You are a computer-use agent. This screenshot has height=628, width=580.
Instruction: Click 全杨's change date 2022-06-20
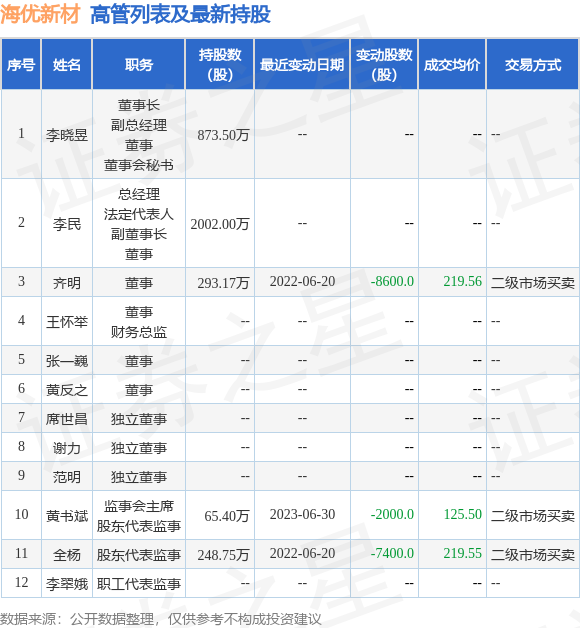[302, 553]
